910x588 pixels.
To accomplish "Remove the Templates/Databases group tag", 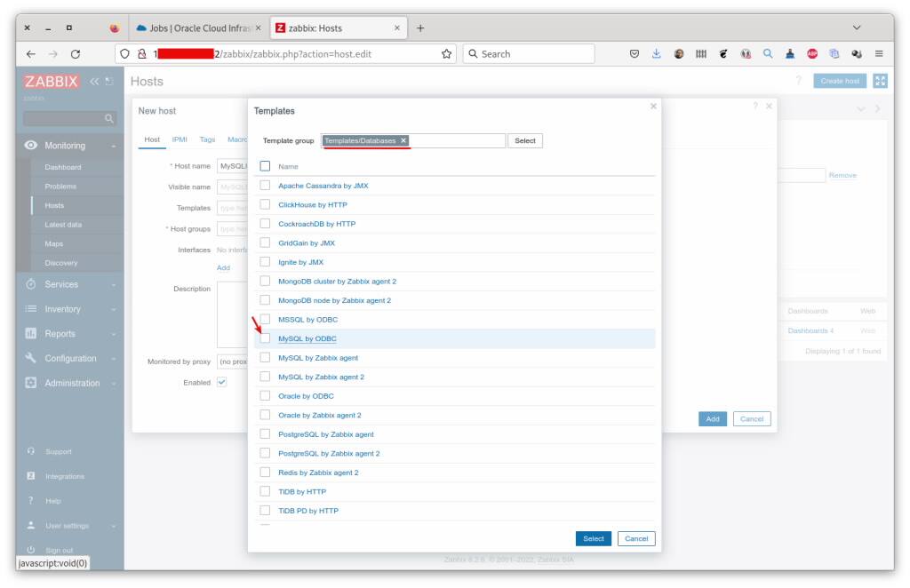I will (403, 140).
